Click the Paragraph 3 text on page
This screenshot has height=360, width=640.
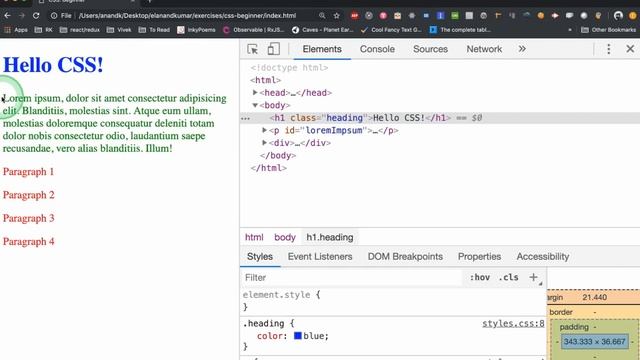click(29, 218)
